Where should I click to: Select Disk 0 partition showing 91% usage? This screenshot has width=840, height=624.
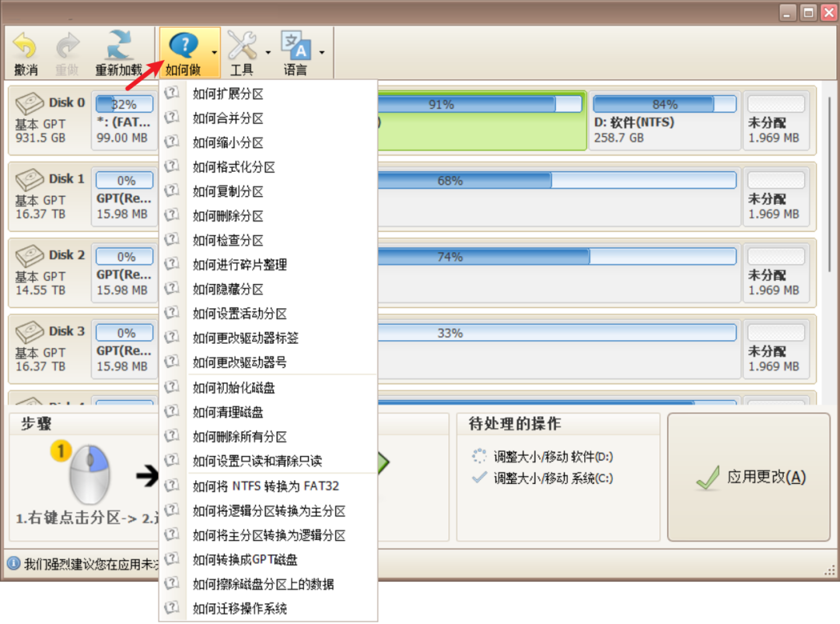click(x=481, y=120)
